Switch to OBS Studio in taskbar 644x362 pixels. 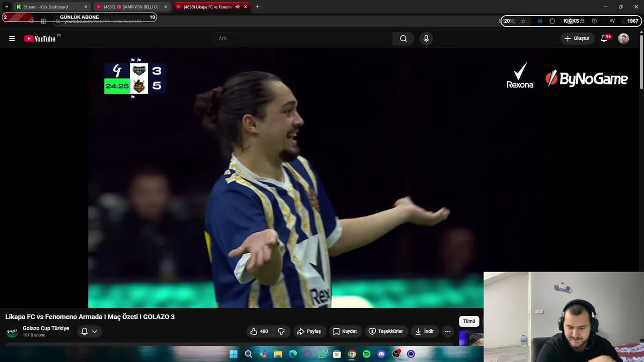(396, 354)
